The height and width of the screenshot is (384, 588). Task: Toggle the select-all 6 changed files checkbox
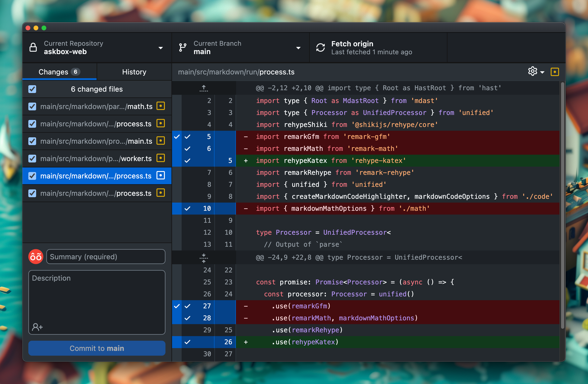coord(32,89)
